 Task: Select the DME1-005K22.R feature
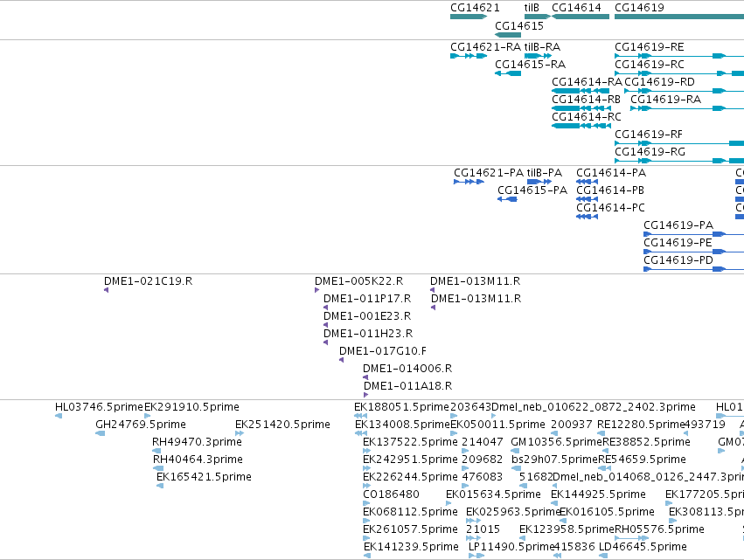(317, 290)
